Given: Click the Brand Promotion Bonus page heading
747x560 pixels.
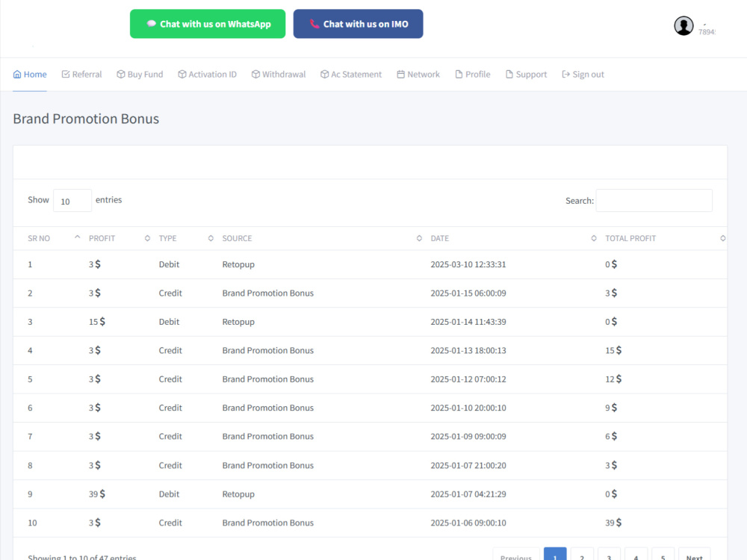Looking at the screenshot, I should tap(86, 119).
